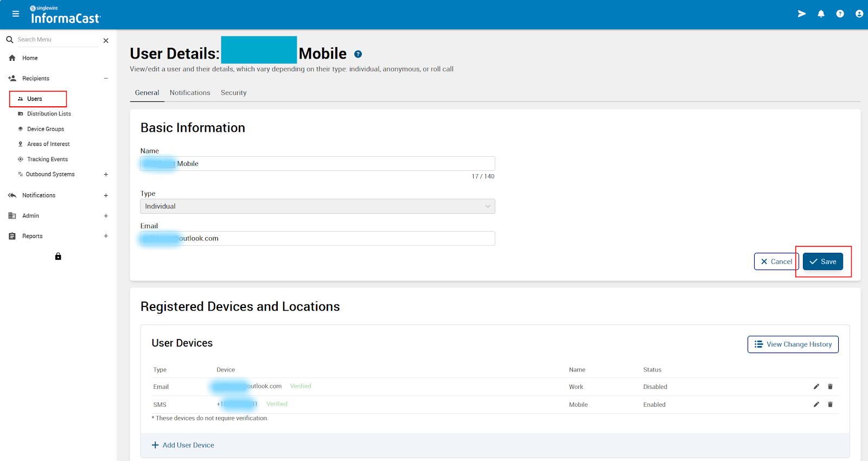
Task: Click the Save button
Action: coord(823,261)
